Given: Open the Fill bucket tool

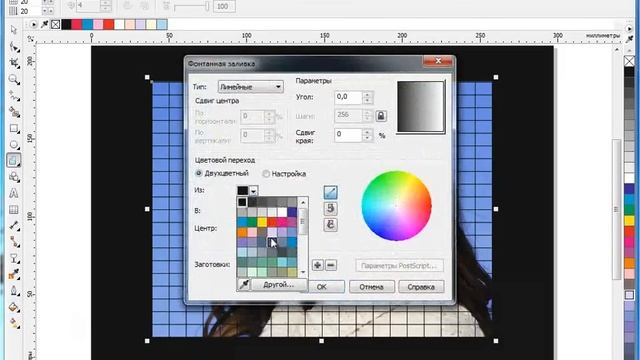Looking at the screenshot, I should click(x=14, y=307).
